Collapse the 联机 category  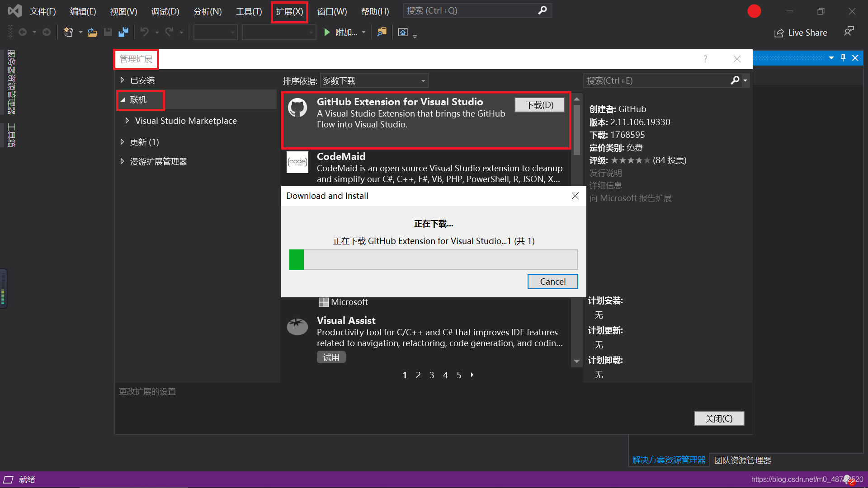tap(123, 100)
